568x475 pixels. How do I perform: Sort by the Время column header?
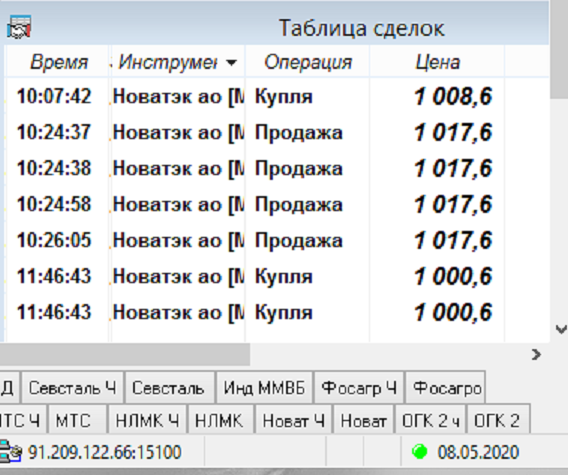[x=58, y=62]
